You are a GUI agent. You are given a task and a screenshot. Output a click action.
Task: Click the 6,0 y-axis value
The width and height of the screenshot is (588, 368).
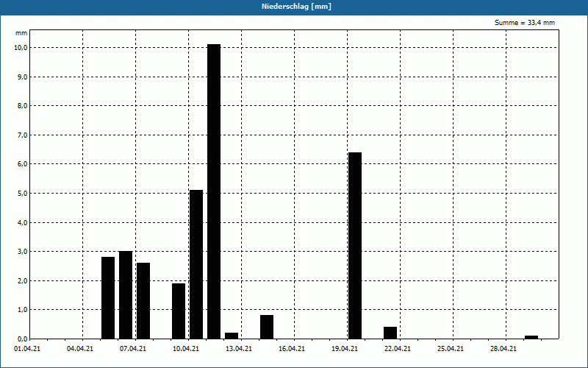click(22, 164)
